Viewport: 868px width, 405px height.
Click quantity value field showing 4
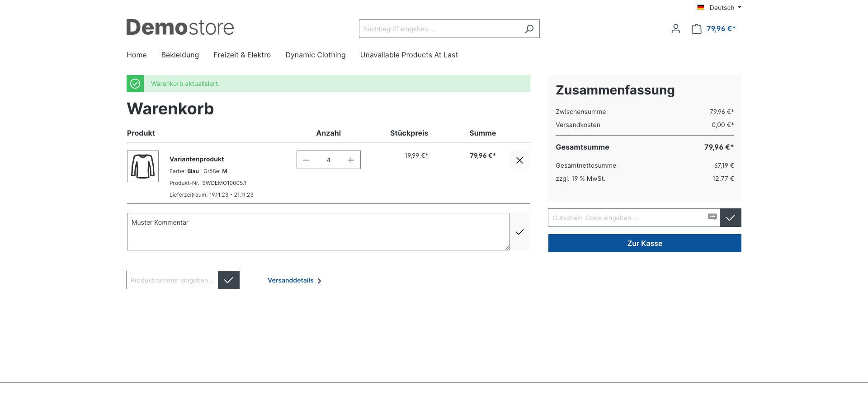pyautogui.click(x=329, y=160)
